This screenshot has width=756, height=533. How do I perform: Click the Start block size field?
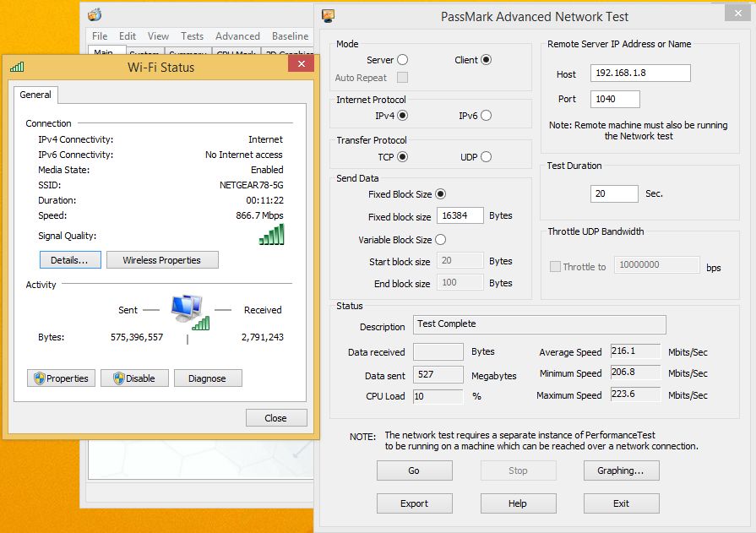tap(460, 260)
